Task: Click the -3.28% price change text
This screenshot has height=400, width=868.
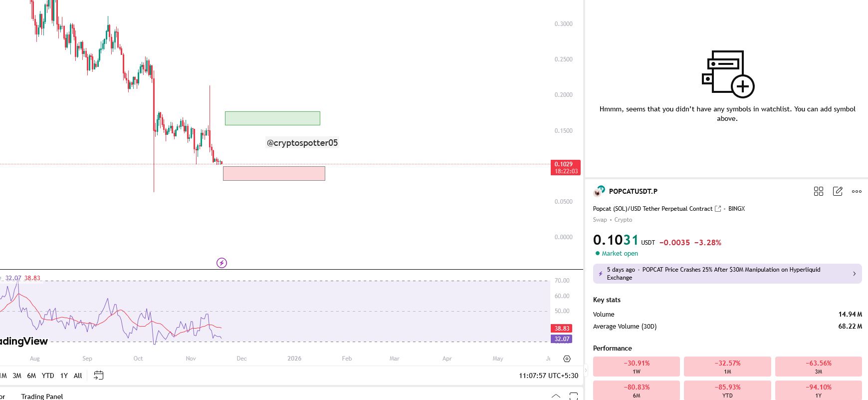Action: tap(708, 243)
